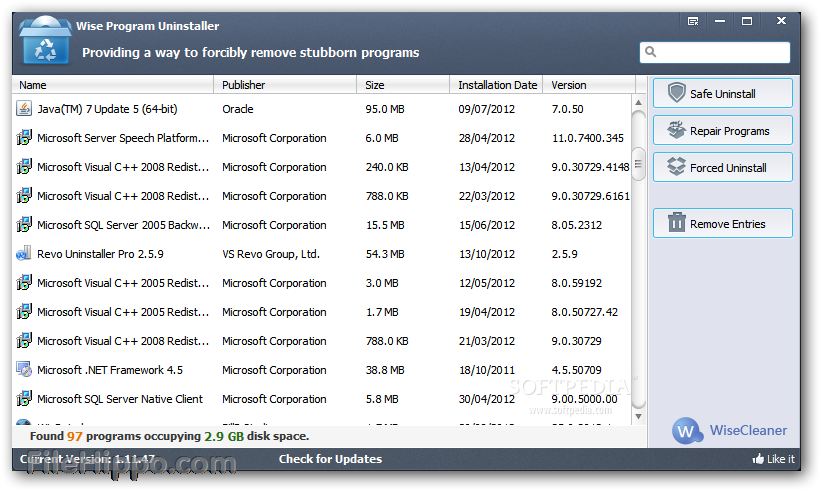821x491 pixels.
Task: Click the scrollbar up arrow
Action: (638, 103)
